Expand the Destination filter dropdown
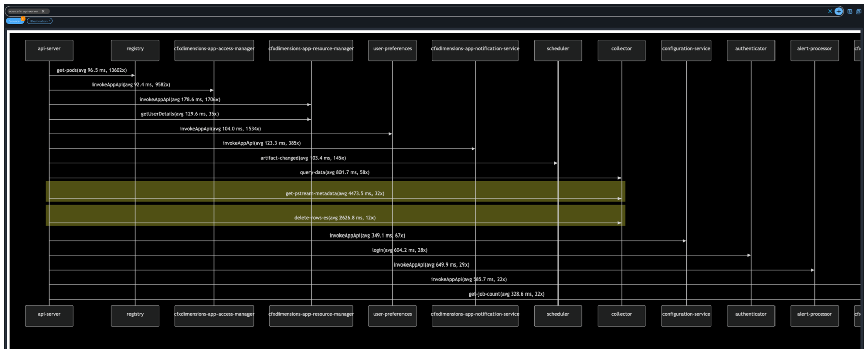Screen dimensions: 868x353 (x=40, y=21)
